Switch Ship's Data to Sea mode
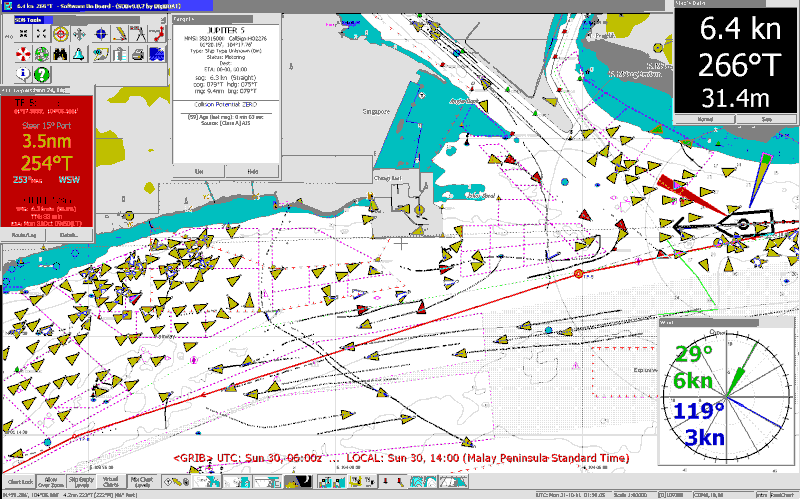 coord(767,118)
